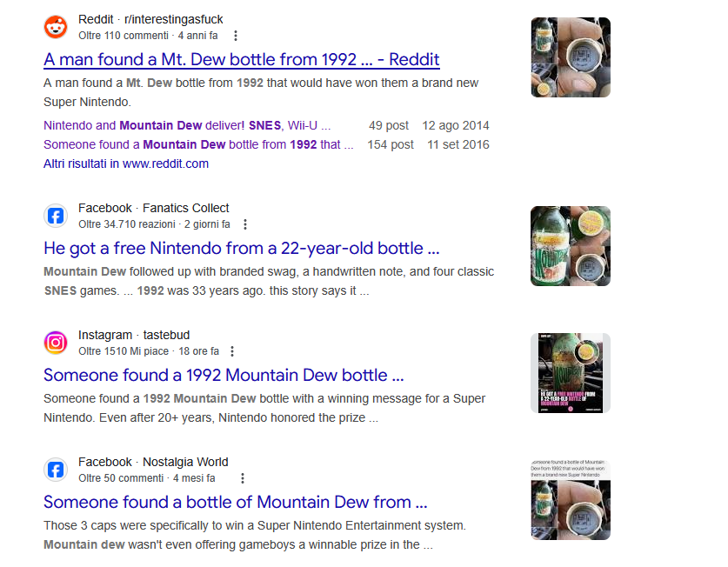Open "Someone found a bottle of Mountain Dew from" link
728x567 pixels.
coord(235,503)
